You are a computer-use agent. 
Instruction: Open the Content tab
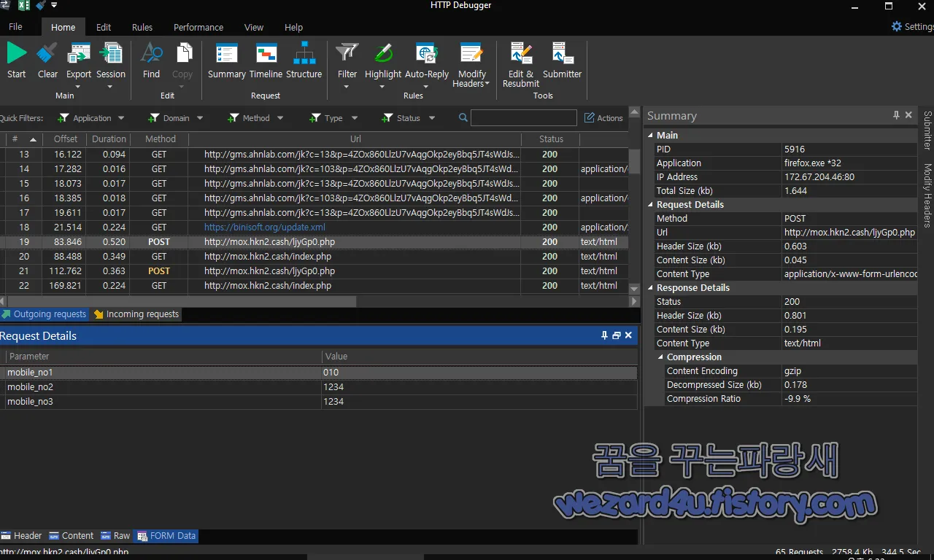coord(71,536)
